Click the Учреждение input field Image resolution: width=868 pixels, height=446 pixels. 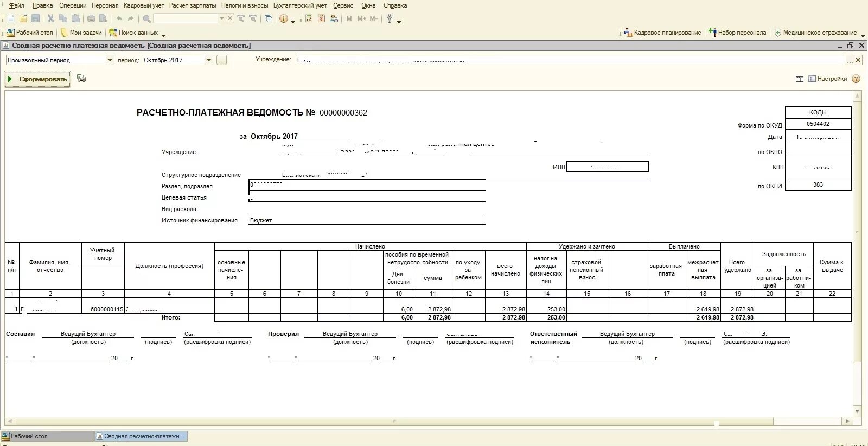(x=571, y=60)
